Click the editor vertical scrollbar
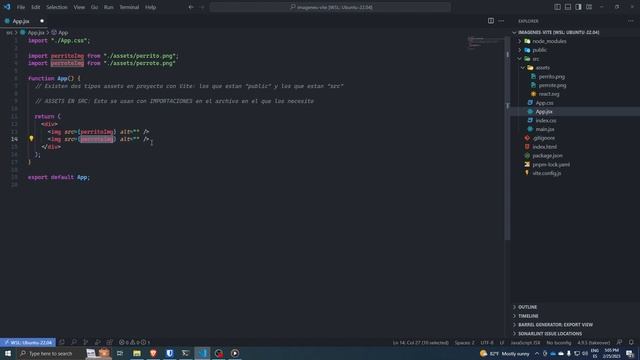The width and height of the screenshot is (640, 360). (507, 139)
